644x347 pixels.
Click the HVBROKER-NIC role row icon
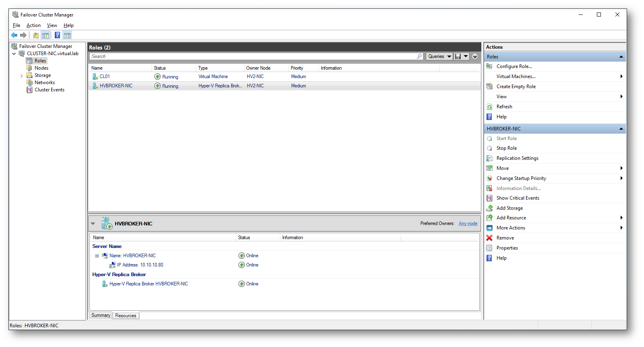95,86
